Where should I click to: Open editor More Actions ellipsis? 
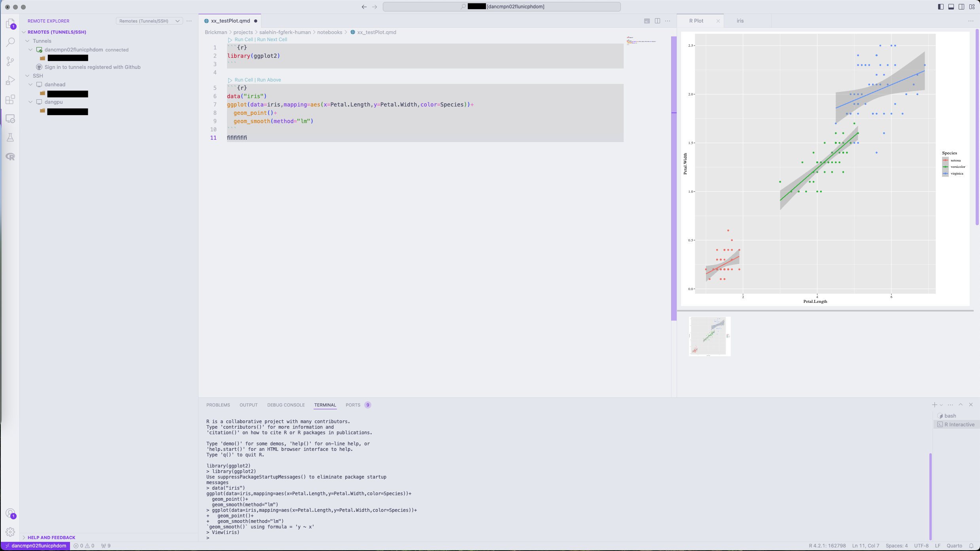668,21
